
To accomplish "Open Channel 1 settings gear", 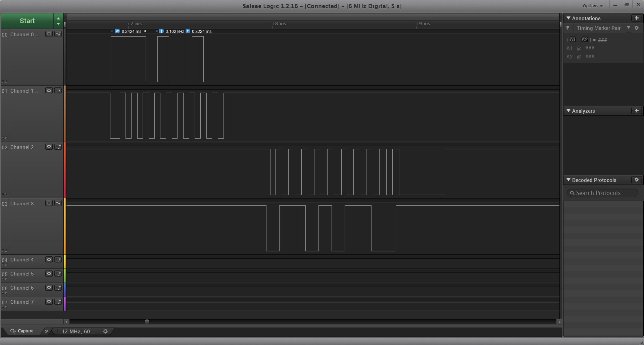I will pos(49,90).
